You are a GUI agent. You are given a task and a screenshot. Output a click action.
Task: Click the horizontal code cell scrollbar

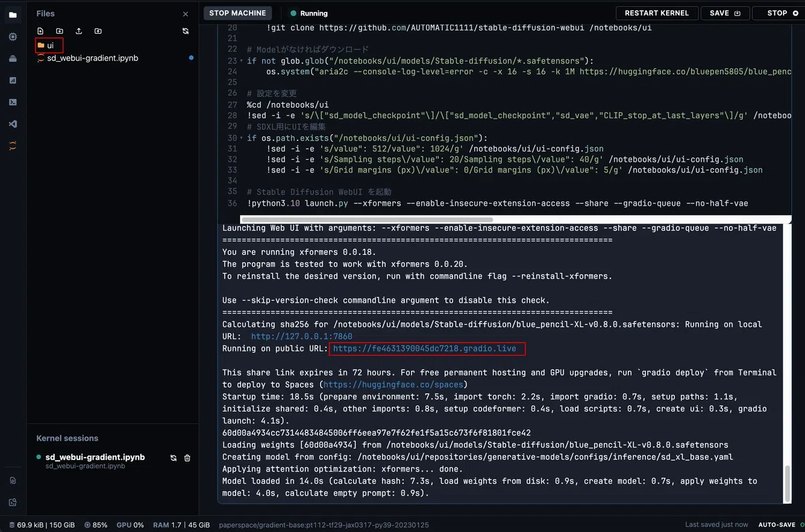pos(367,219)
